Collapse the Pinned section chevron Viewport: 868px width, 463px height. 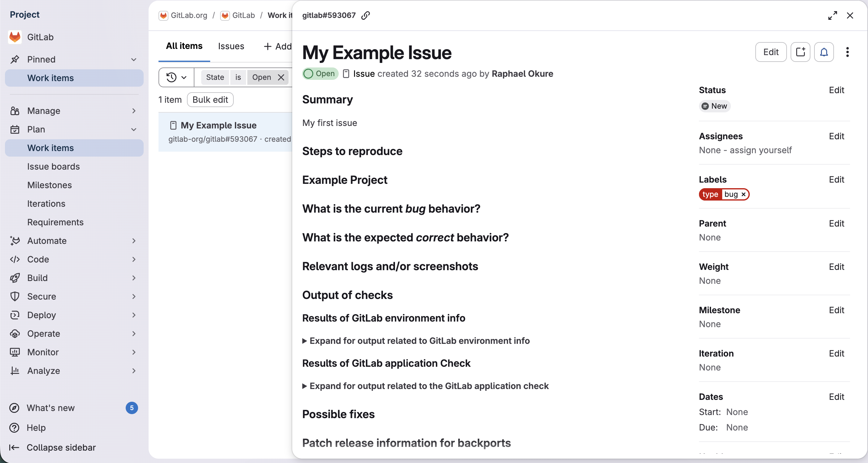pyautogui.click(x=134, y=60)
